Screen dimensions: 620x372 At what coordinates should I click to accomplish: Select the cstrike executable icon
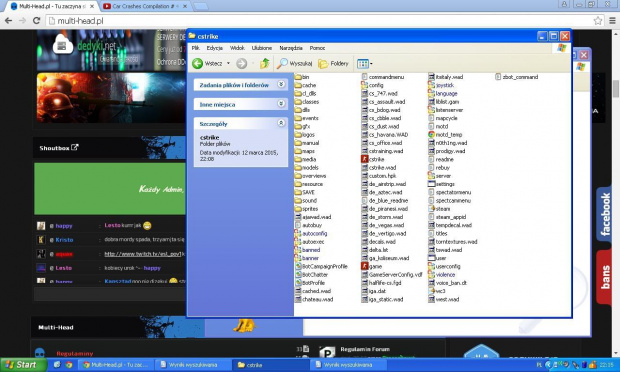365,159
